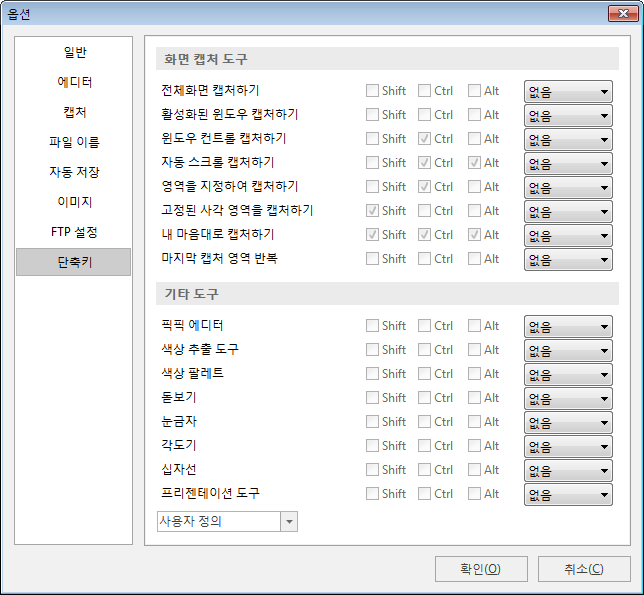644x595 pixels.
Task: Open key dropdown for 십자선
Action: [x=568, y=471]
